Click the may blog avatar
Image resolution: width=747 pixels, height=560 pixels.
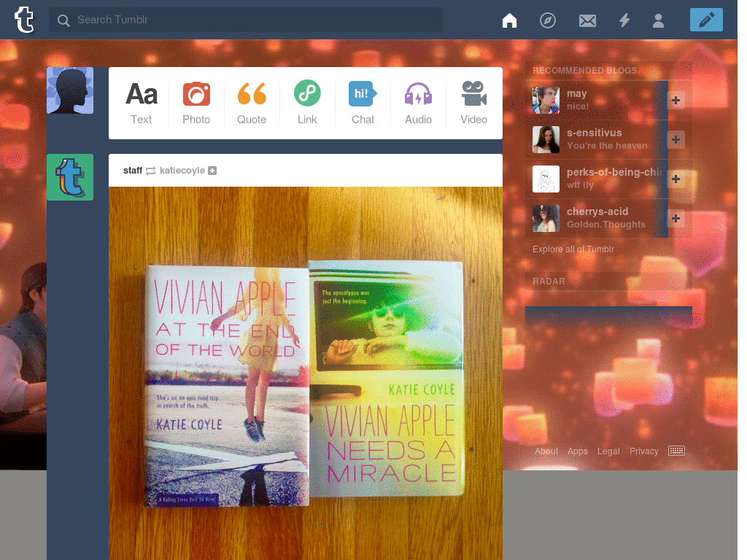(x=546, y=100)
